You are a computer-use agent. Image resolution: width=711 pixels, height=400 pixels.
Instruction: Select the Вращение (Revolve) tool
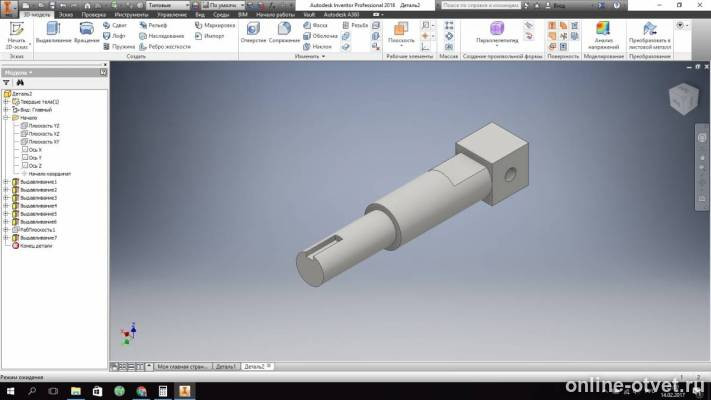tap(86, 33)
